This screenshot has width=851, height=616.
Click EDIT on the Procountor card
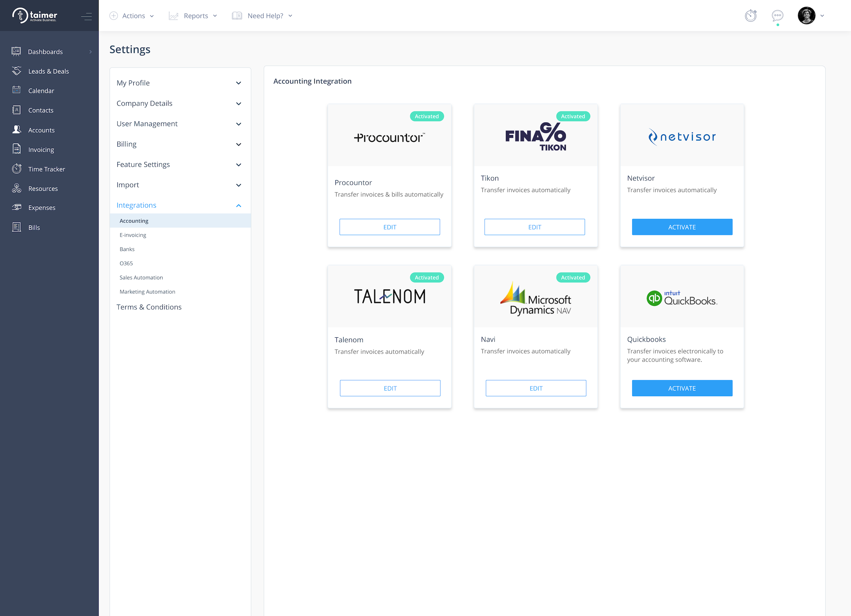pos(389,227)
